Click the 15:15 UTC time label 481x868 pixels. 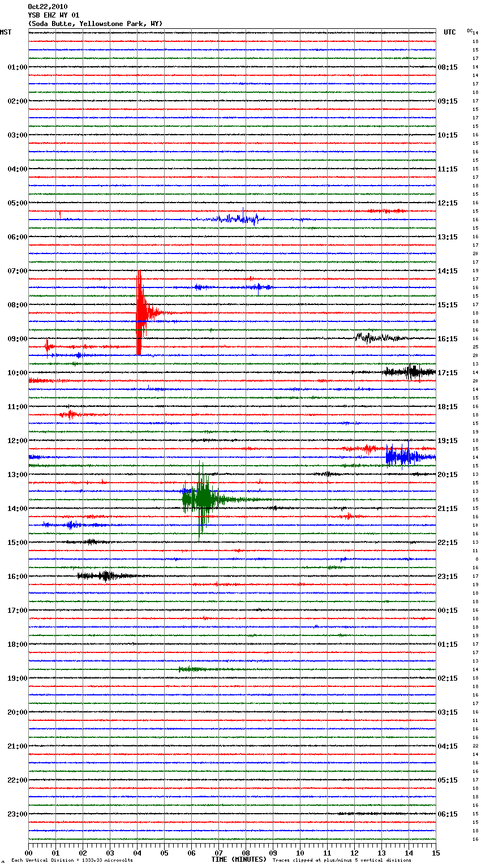[448, 305]
